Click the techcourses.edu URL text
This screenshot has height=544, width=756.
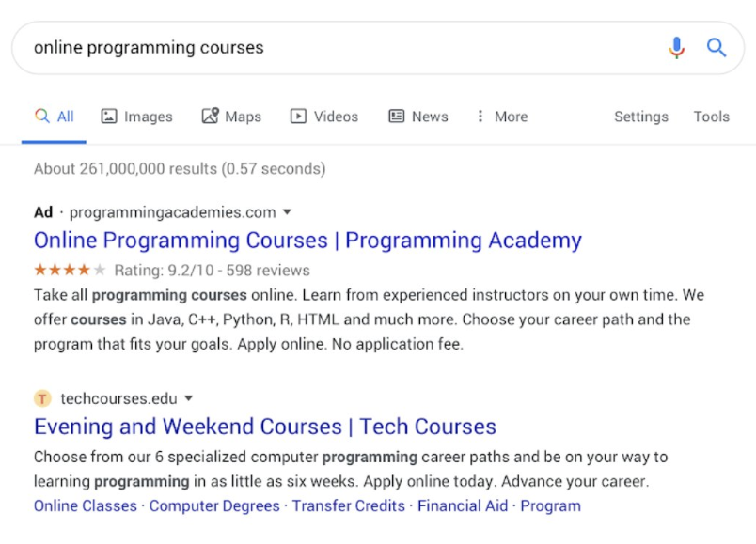point(118,398)
